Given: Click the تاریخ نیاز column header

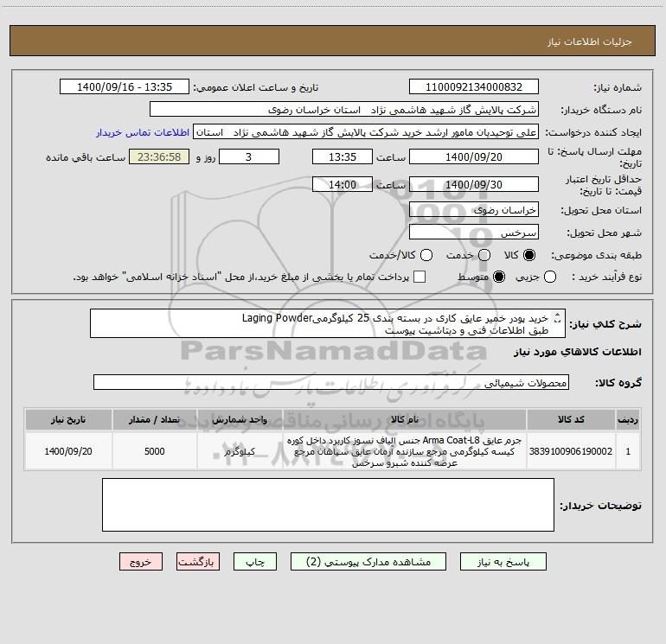Looking at the screenshot, I should (68, 420).
